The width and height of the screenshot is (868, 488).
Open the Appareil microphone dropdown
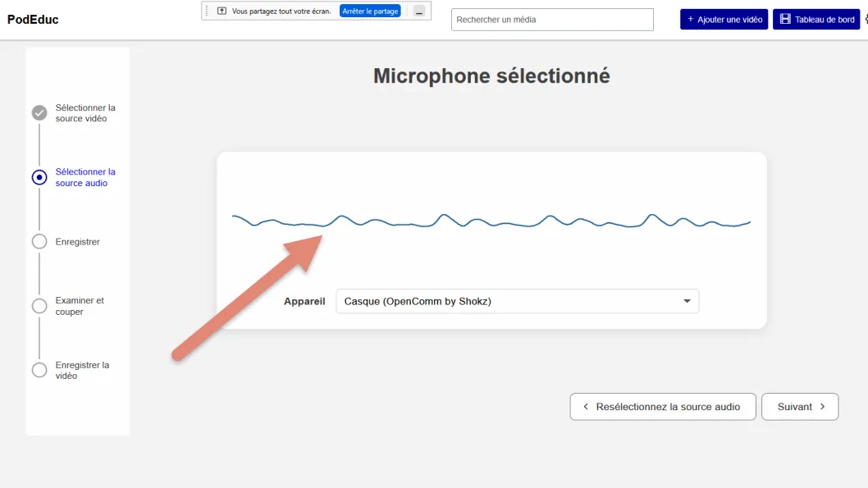pyautogui.click(x=517, y=302)
